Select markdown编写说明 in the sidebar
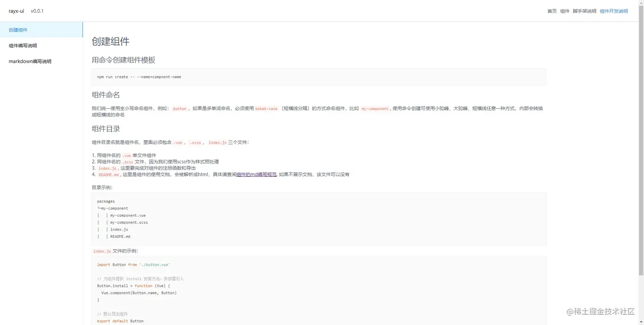644x325 pixels. 41,61
